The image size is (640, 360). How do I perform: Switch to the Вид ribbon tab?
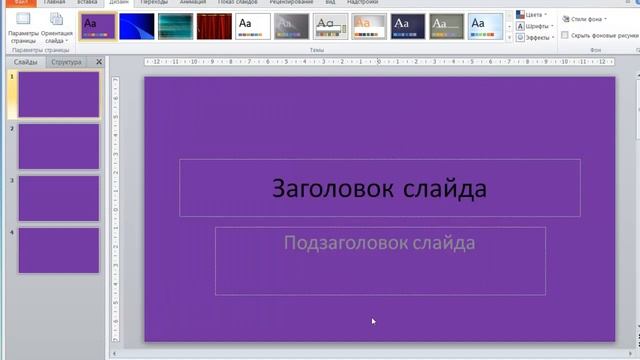click(x=330, y=2)
